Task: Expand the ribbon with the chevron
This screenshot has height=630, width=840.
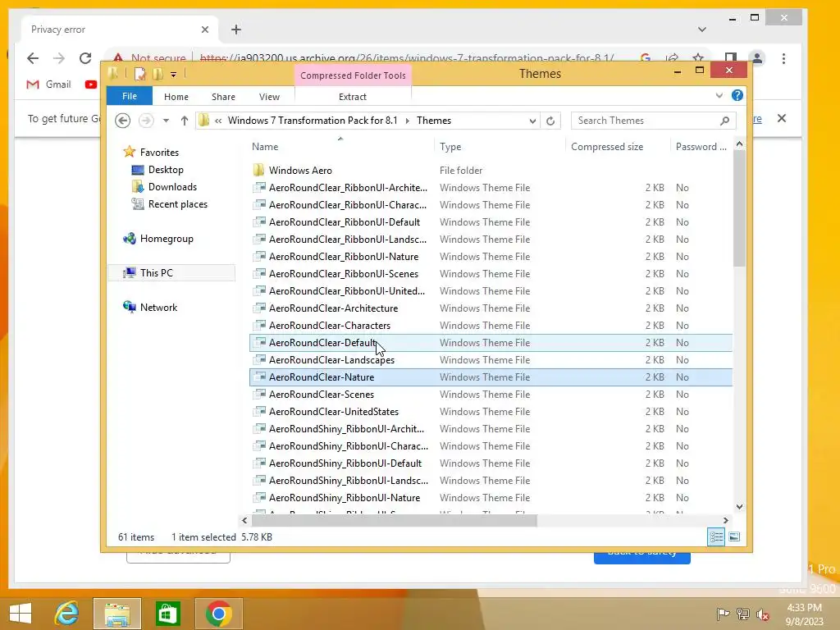Action: point(719,95)
